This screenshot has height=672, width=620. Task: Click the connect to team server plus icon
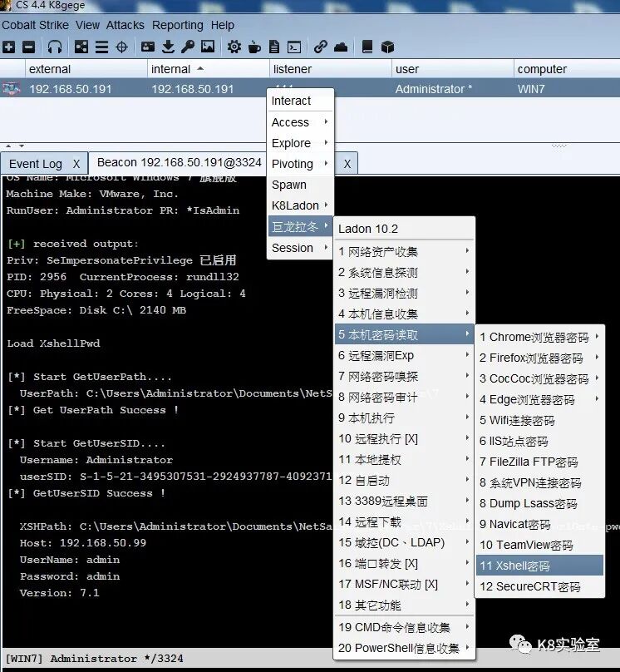[8, 47]
